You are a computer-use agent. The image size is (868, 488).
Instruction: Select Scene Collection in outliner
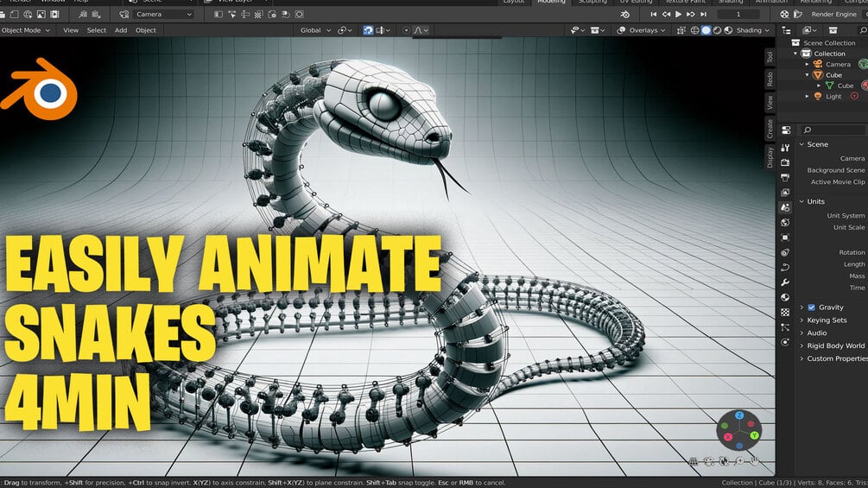point(828,42)
